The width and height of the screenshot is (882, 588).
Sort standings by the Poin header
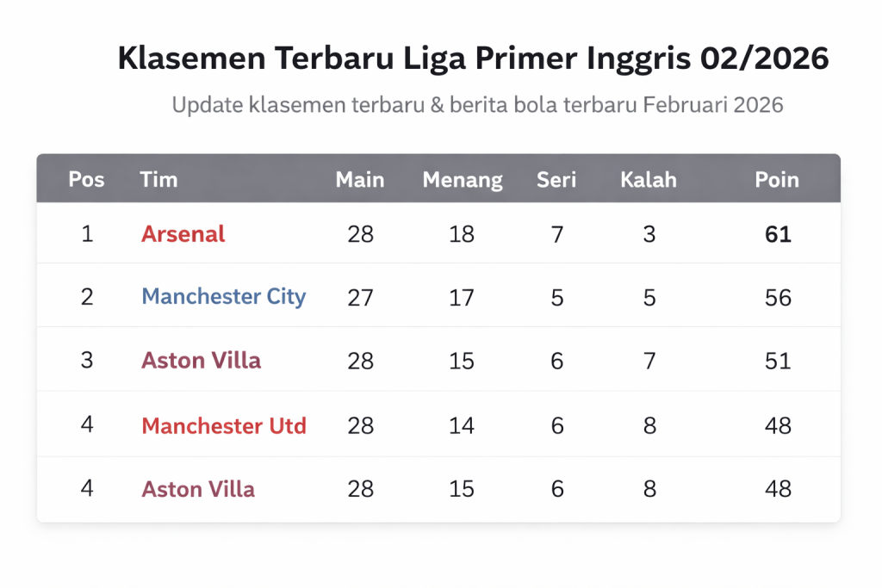click(x=777, y=180)
